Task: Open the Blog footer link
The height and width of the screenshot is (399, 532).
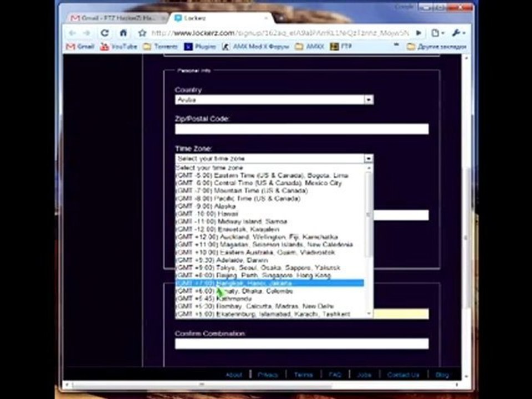Action: coord(442,375)
